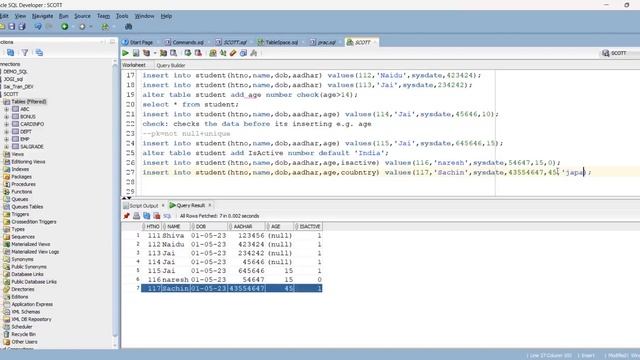Expand the SALGRADE table node

7,147
